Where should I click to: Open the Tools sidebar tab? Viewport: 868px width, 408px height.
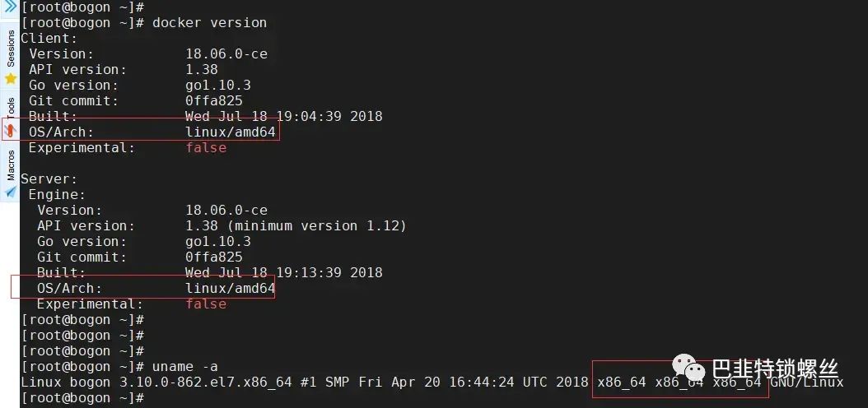click(11, 107)
